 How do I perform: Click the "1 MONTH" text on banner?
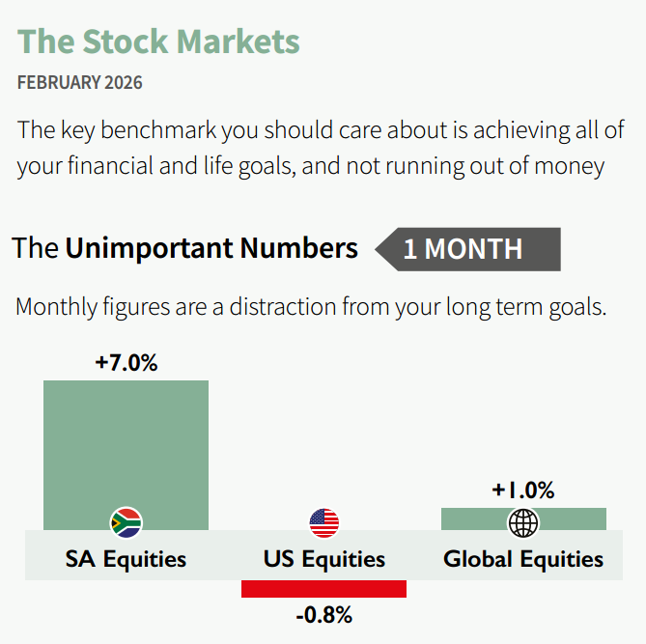[x=462, y=248]
